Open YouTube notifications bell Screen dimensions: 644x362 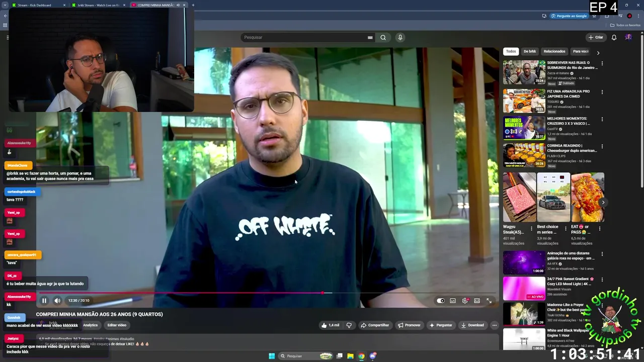tap(614, 37)
